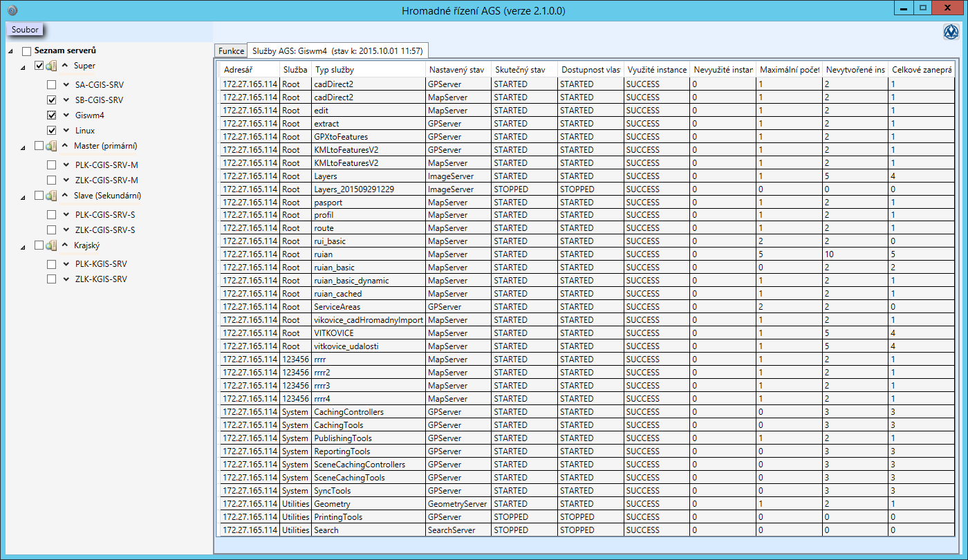The image size is (968, 560).
Task: Open the Soubor menu
Action: click(x=25, y=30)
